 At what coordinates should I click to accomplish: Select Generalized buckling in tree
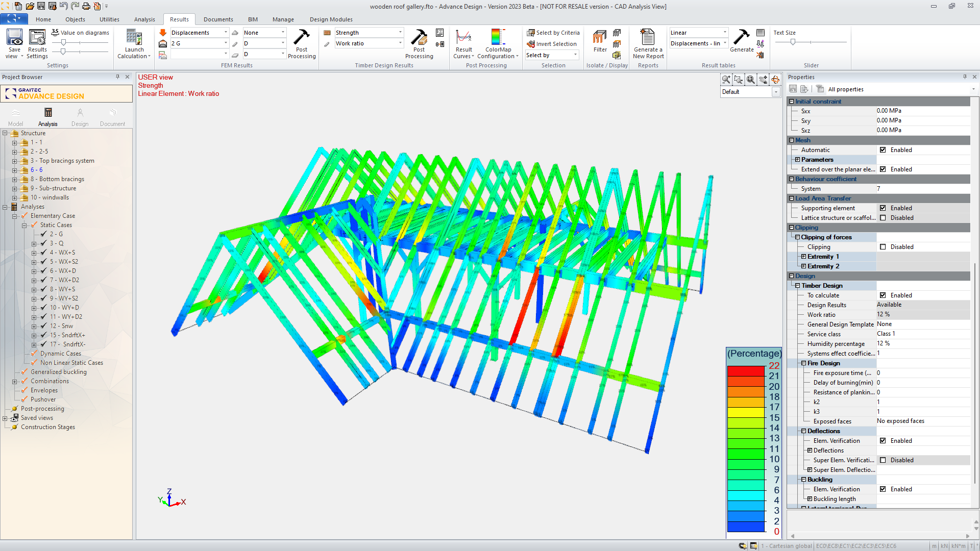[x=59, y=372]
